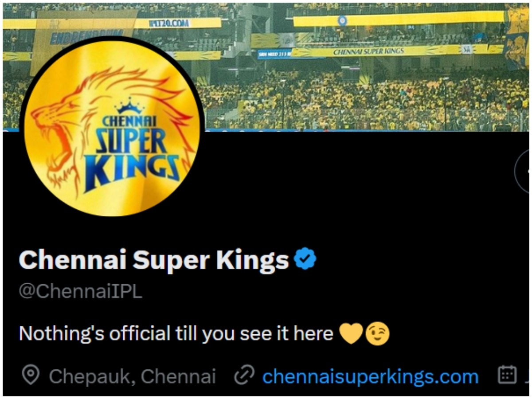The width and height of the screenshot is (532, 399).
Task: Click the stadium 'CHENNAI SUPER KINGS' yellow banner
Action: click(369, 51)
